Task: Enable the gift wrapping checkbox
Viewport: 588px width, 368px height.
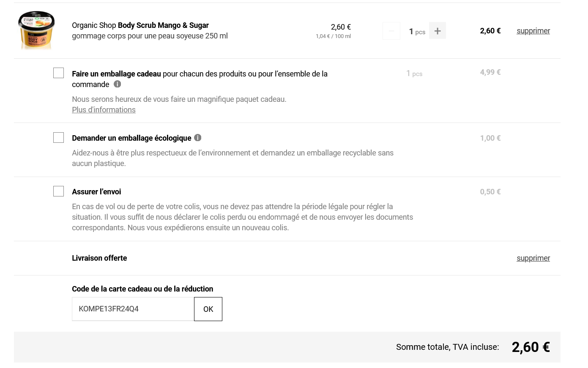Action: point(59,73)
